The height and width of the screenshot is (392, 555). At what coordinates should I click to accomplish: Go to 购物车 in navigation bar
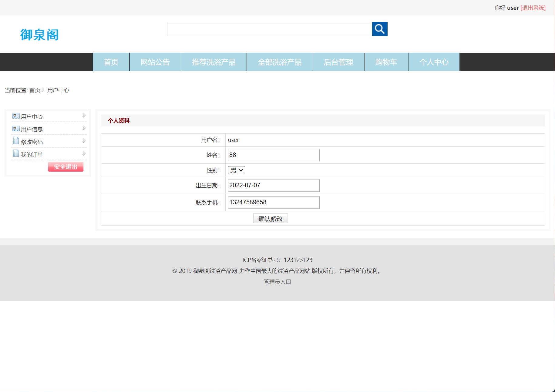click(x=386, y=62)
